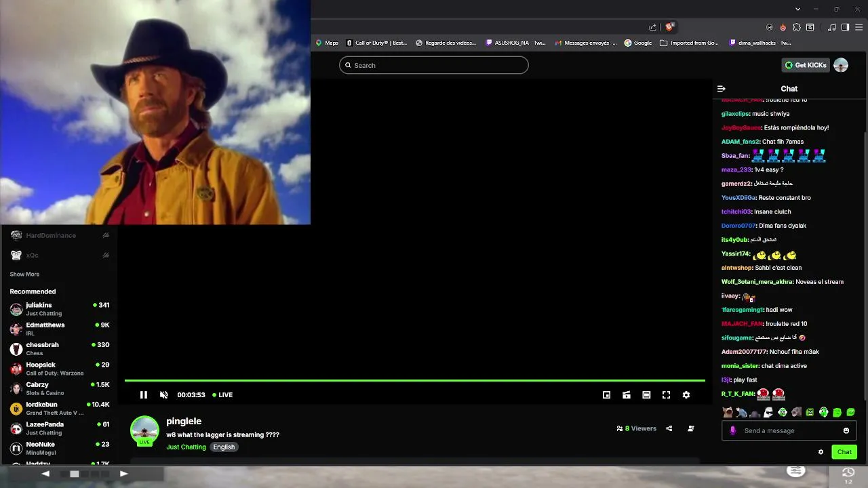View the 8 Viewers list
This screenshot has width=868, height=488.
click(x=637, y=428)
